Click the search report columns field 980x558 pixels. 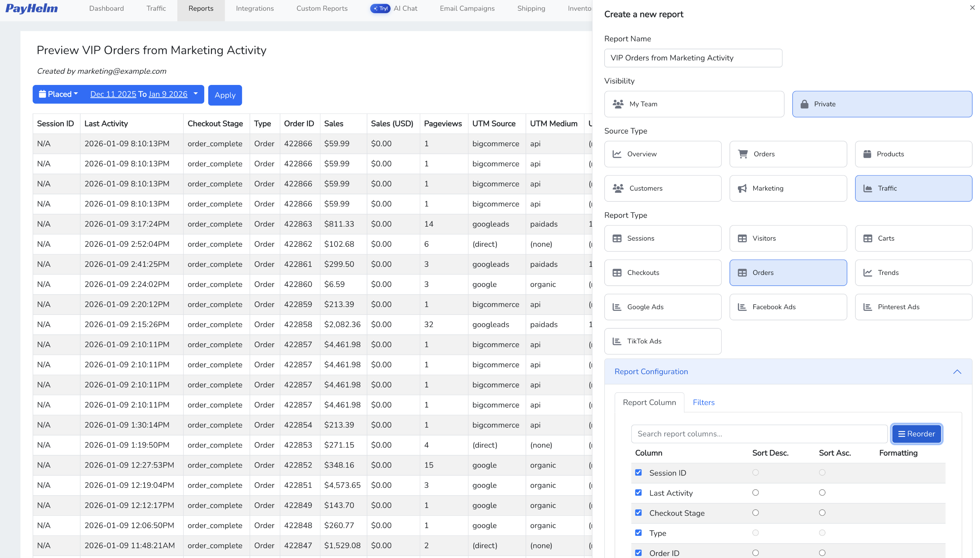(x=758, y=433)
